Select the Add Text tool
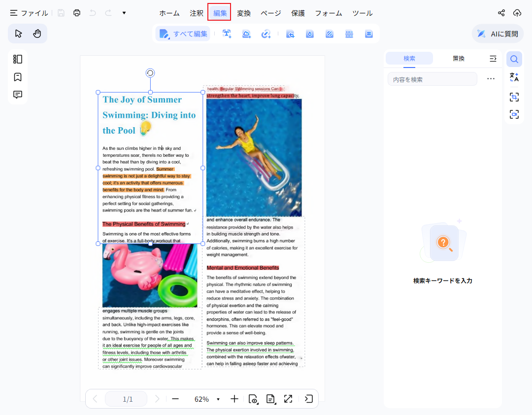Image resolution: width=532 pixels, height=415 pixels. tap(227, 34)
